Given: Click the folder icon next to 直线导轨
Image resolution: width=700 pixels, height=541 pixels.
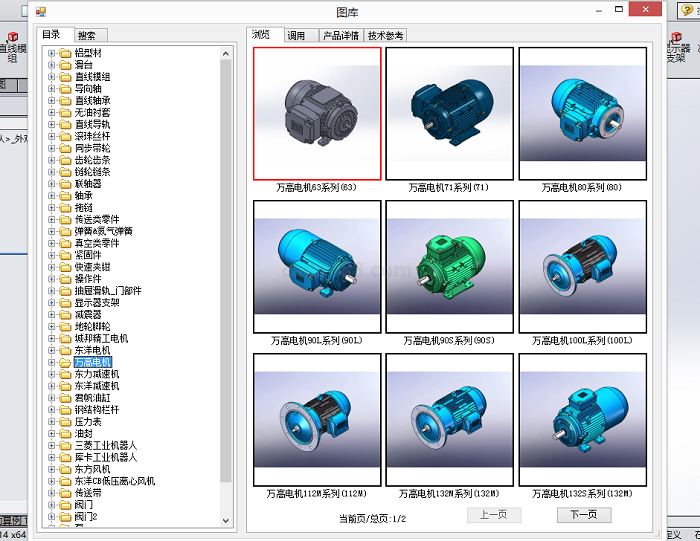Looking at the screenshot, I should coord(66,124).
